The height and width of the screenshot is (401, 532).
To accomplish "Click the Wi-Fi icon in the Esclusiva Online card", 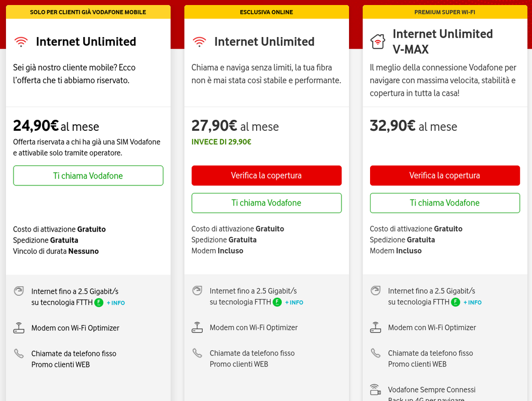I will coord(200,42).
